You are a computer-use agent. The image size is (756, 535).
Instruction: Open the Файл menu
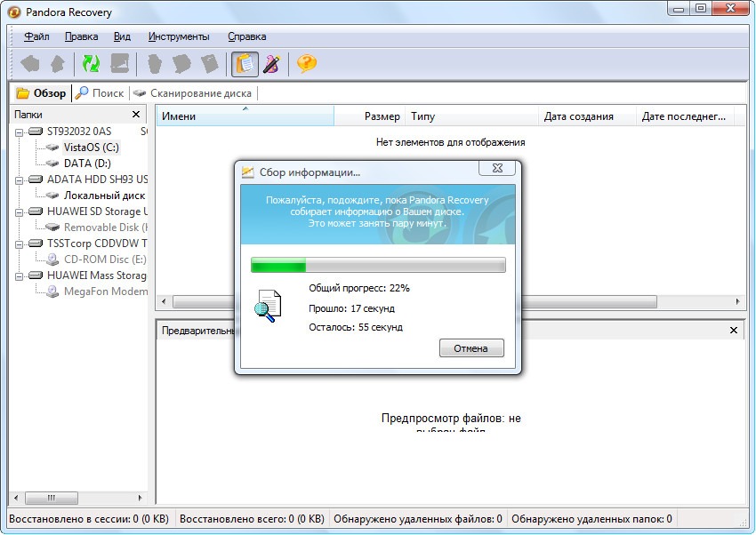pos(36,36)
